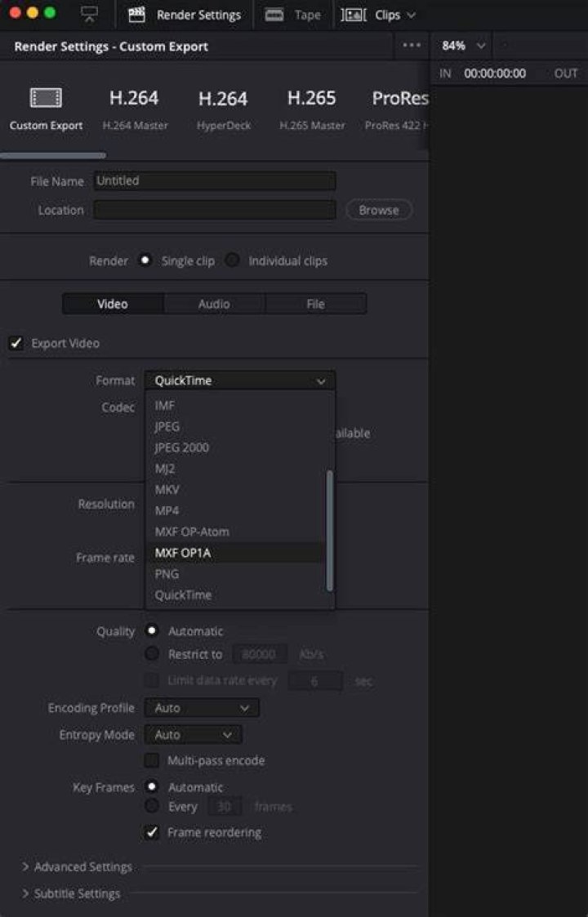
Task: Click the Browse button
Action: pyautogui.click(x=379, y=210)
